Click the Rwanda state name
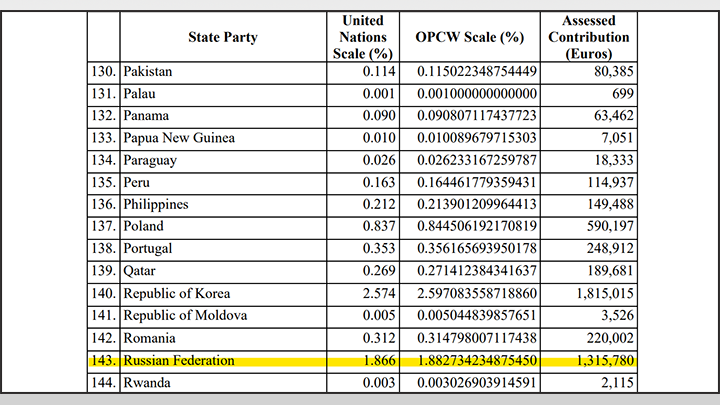The width and height of the screenshot is (720, 405). [147, 382]
